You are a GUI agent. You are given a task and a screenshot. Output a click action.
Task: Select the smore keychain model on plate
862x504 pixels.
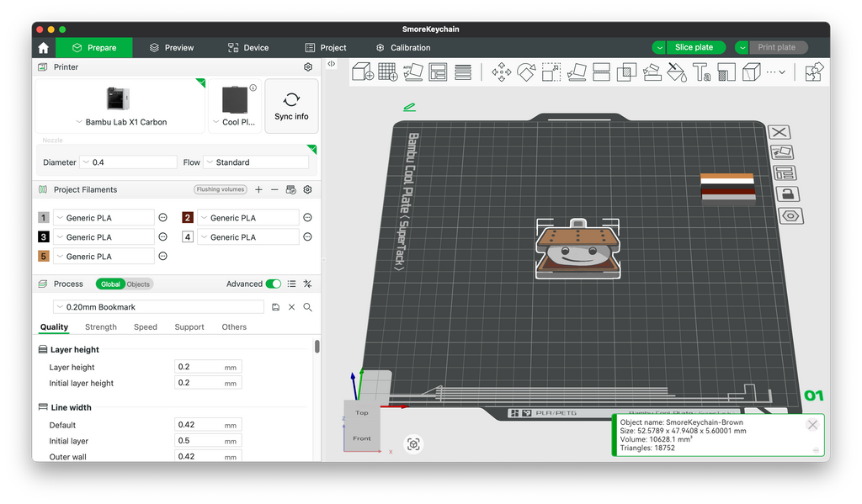[577, 249]
